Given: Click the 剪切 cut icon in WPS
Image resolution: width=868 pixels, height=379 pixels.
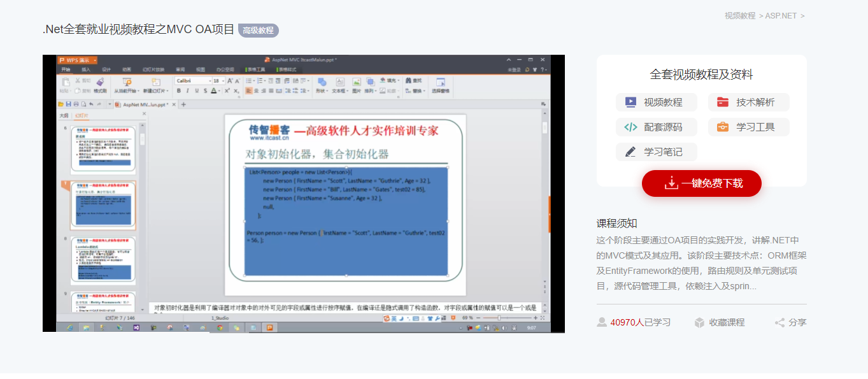Looking at the screenshot, I should click(x=78, y=81).
